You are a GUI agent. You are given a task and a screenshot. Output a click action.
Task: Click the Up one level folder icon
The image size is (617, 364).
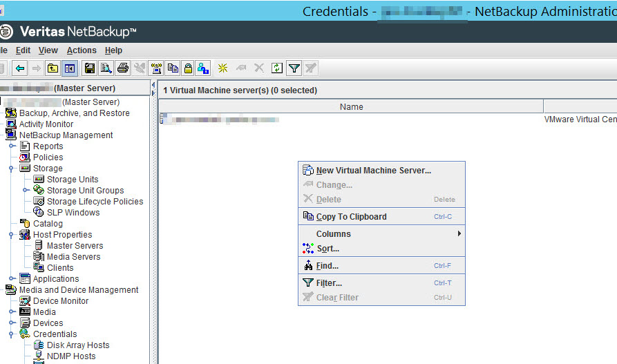(x=53, y=68)
